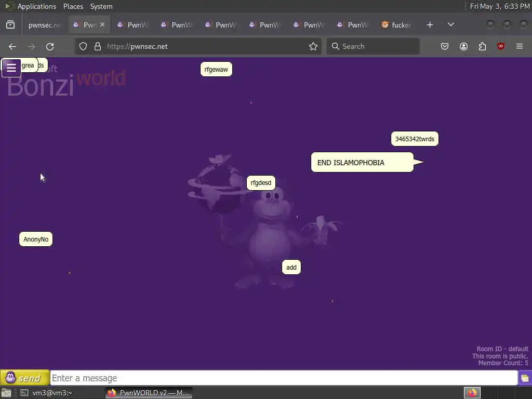Bookmark this page with the star icon

click(x=313, y=46)
